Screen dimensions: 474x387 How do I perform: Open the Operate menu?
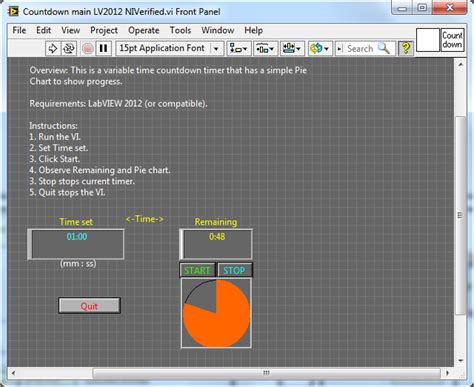pos(144,30)
